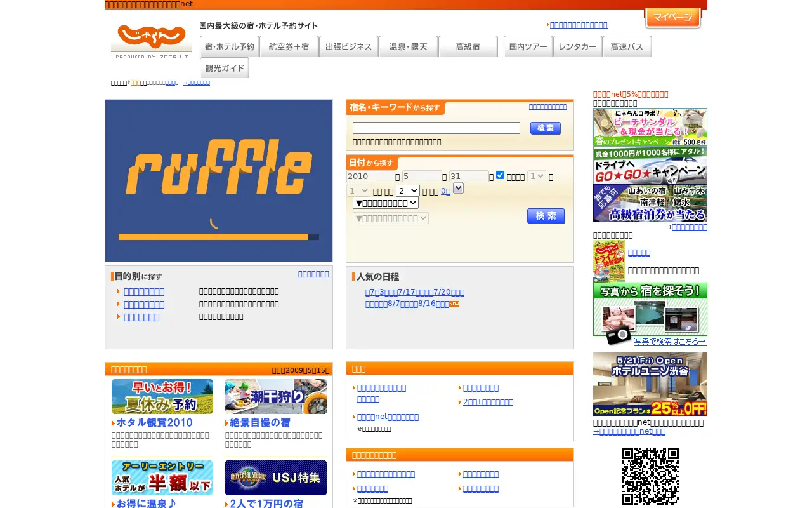
Task: Select the レンタカー tab
Action: (x=577, y=46)
